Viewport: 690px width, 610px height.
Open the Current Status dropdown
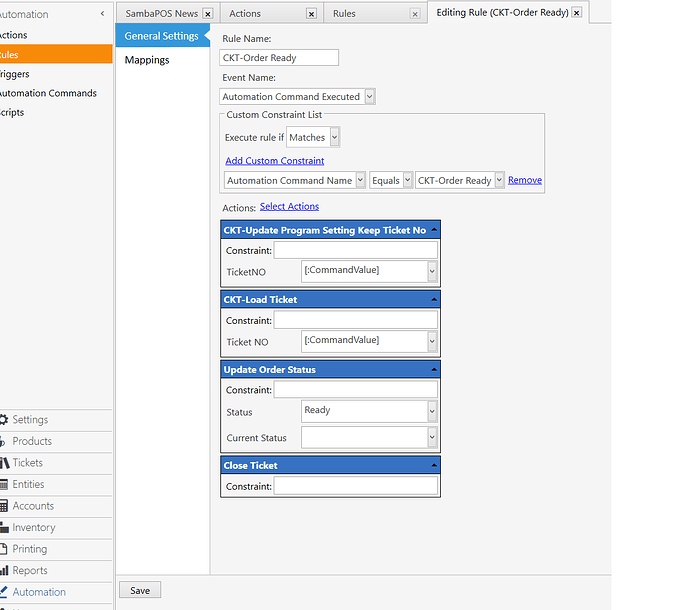click(x=432, y=438)
